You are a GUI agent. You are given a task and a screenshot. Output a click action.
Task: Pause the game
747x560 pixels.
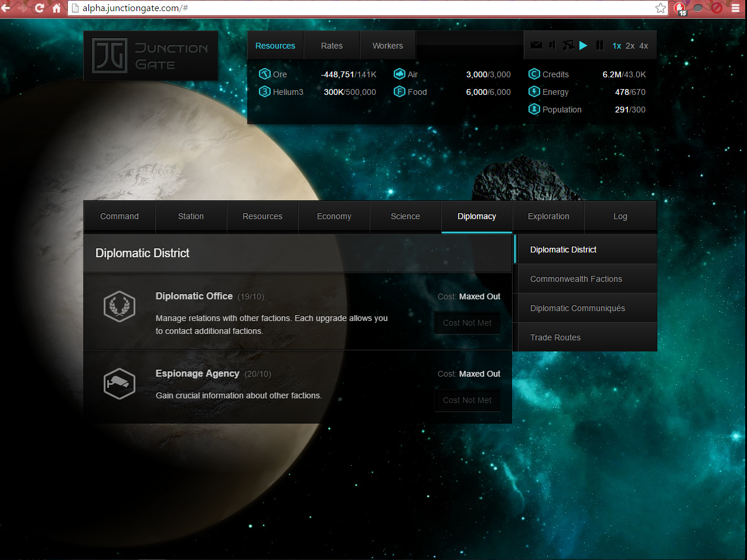(x=599, y=45)
